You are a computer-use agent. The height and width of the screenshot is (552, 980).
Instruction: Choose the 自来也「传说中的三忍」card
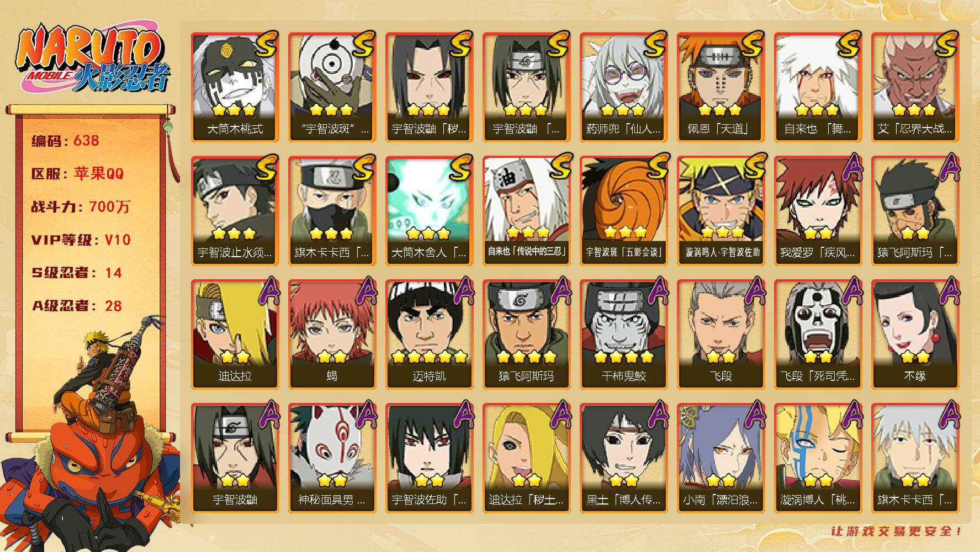coord(526,211)
